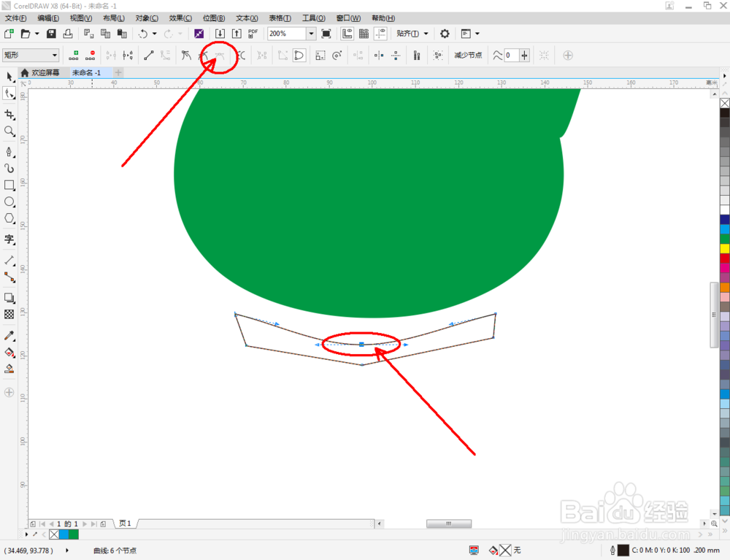The height and width of the screenshot is (560, 730).
Task: Choose the Transparency checkerboard tool
Action: [x=9, y=315]
